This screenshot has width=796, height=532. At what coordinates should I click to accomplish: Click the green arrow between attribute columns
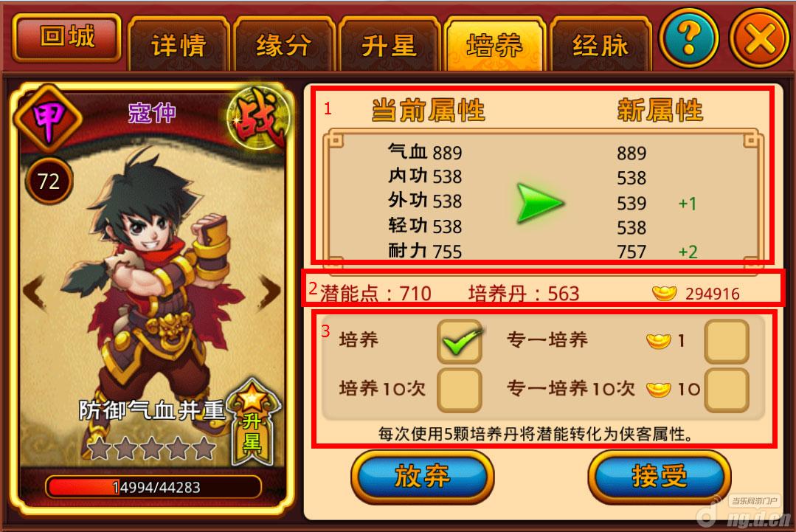[540, 203]
